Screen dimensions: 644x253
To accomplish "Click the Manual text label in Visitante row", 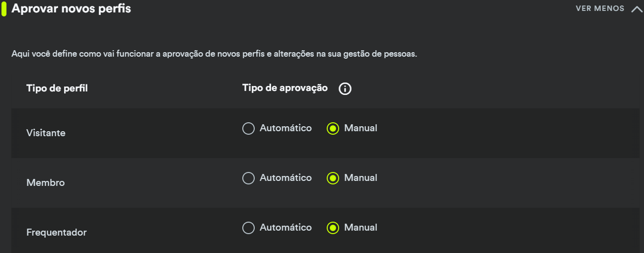I will 360,128.
